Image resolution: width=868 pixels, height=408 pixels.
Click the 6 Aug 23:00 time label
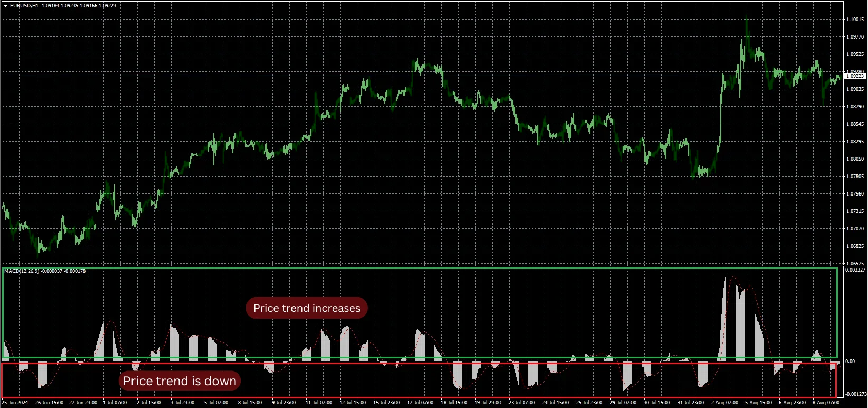point(792,403)
